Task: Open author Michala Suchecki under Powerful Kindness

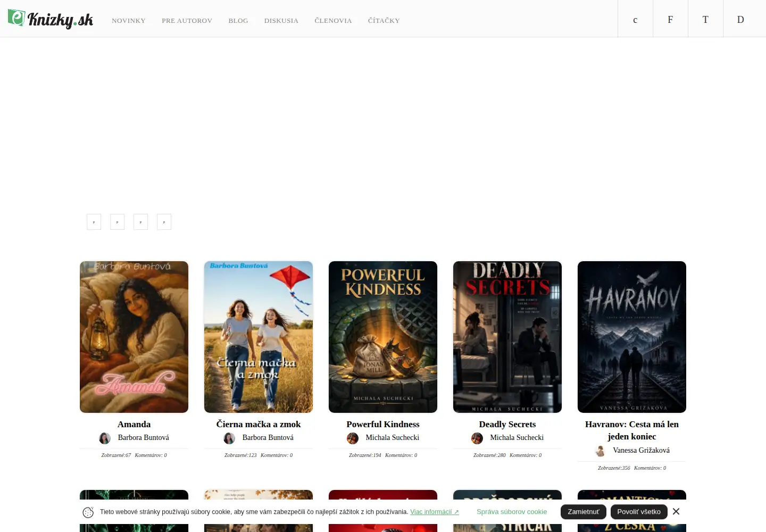Action: [x=393, y=437]
